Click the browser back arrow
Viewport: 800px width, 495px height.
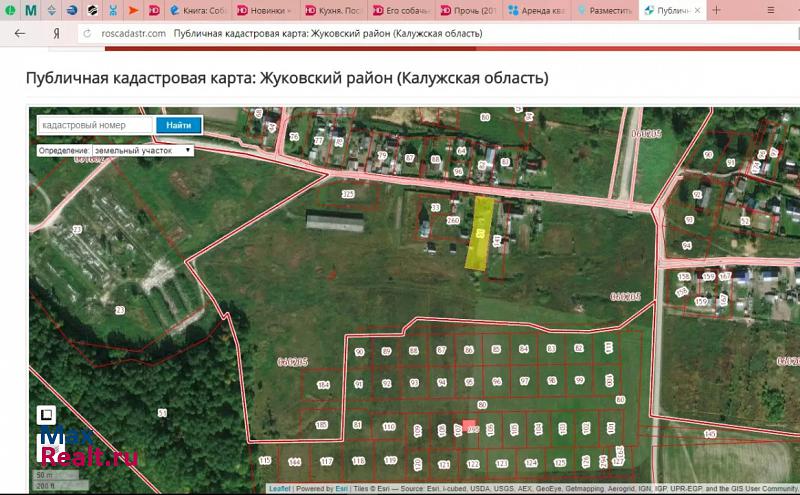tap(20, 33)
